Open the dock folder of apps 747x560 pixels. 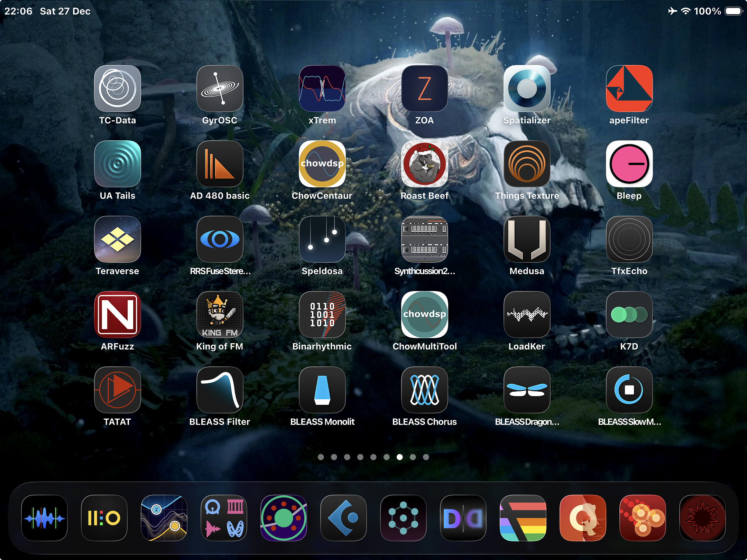pos(224,518)
